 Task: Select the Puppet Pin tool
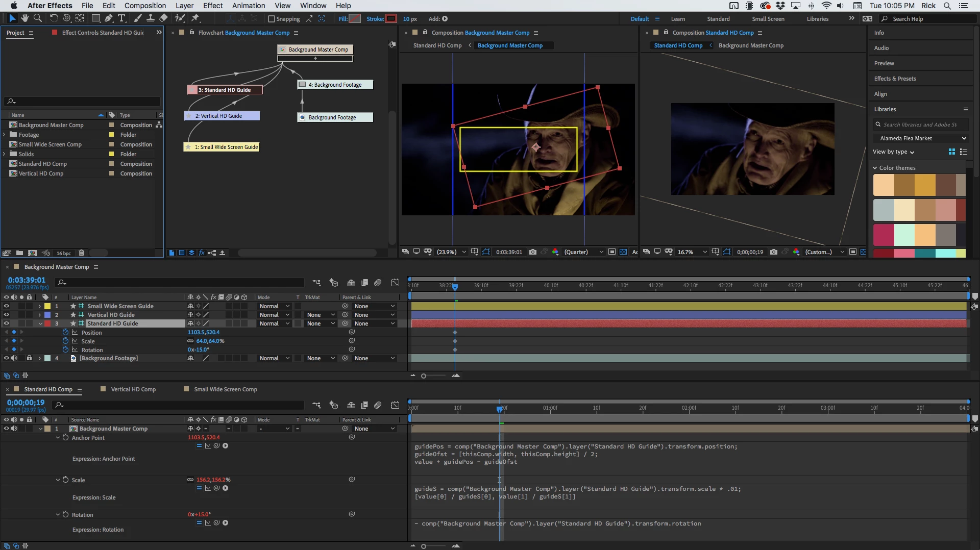click(195, 18)
